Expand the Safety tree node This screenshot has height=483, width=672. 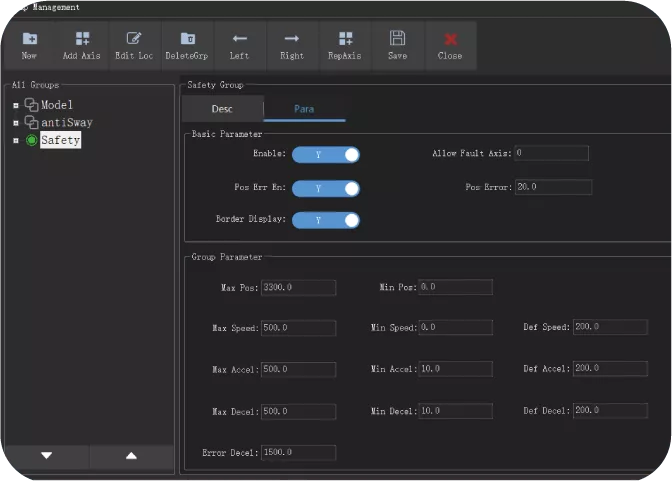pos(16,141)
